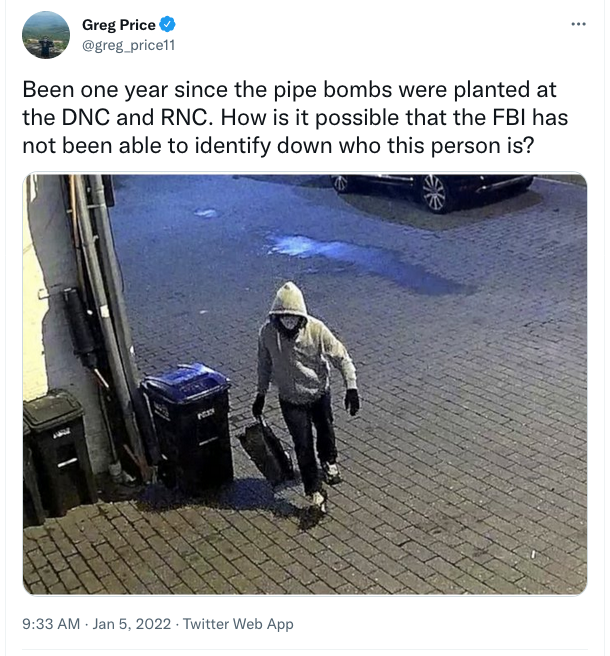Click the parked dark car in the photo
Screen dimensions: 610x656
point(433,192)
